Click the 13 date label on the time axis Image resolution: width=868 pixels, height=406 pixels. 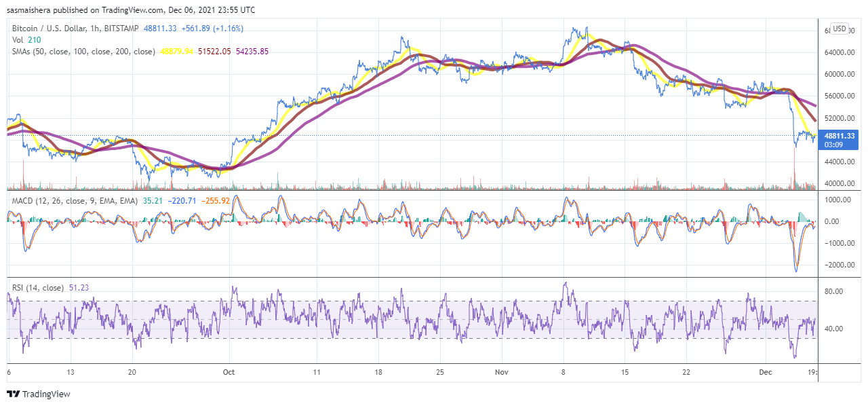tap(70, 372)
